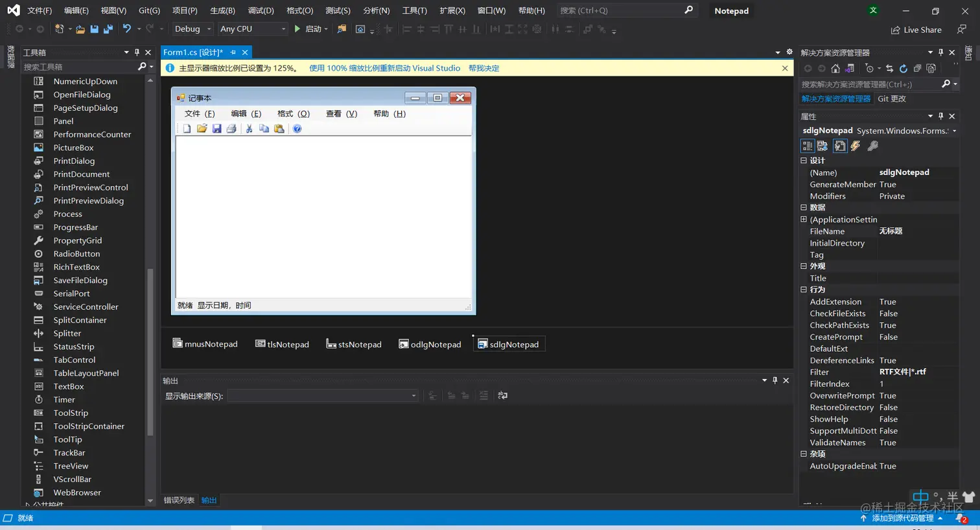This screenshot has height=530, width=980.
Task: Click the Help icon in Notepad form toolbar
Action: click(297, 128)
